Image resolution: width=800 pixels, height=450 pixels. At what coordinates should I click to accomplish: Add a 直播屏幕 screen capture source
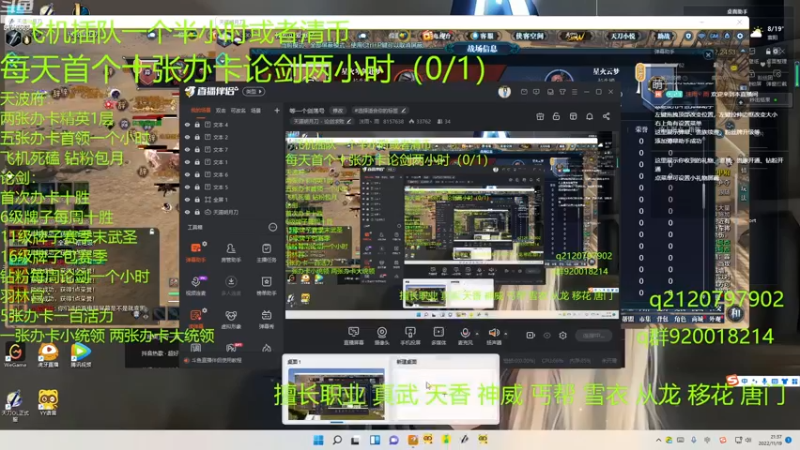point(353,336)
